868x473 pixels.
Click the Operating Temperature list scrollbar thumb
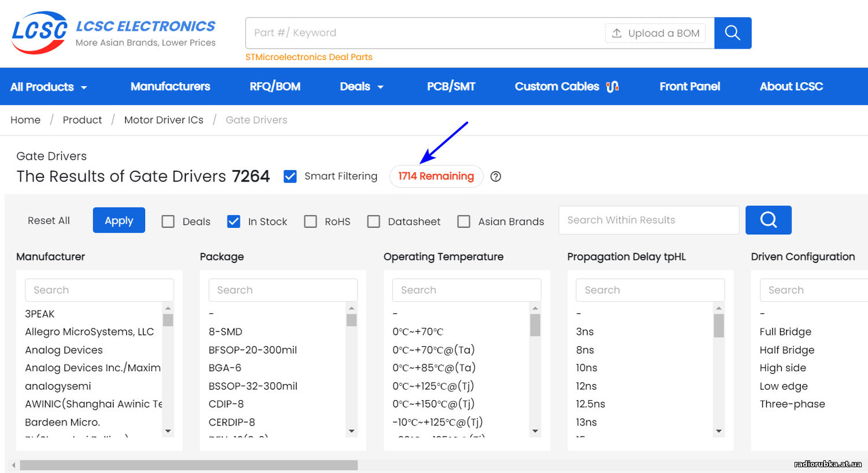[x=535, y=325]
